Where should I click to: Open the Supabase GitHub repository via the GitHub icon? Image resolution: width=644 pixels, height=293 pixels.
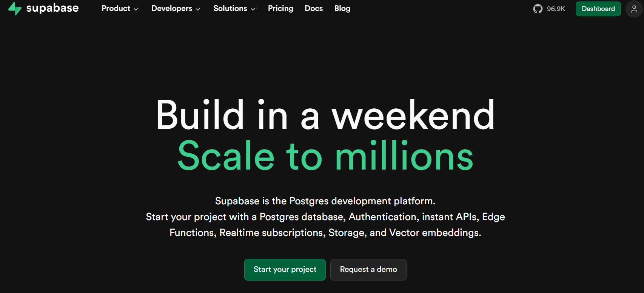click(x=538, y=8)
